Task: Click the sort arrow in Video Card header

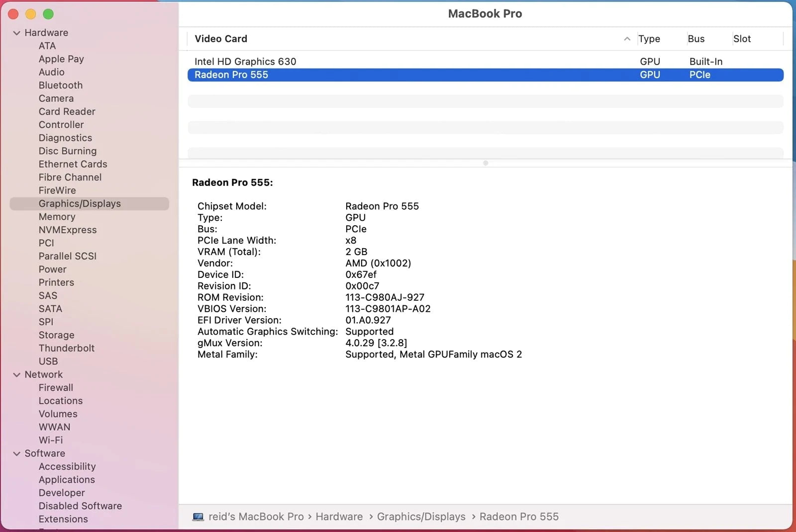Action: (x=627, y=39)
